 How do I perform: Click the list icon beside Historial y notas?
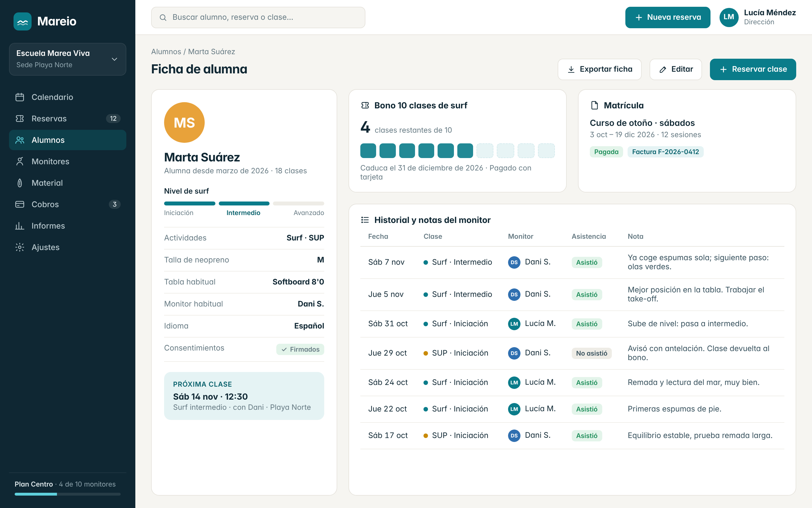pos(365,220)
